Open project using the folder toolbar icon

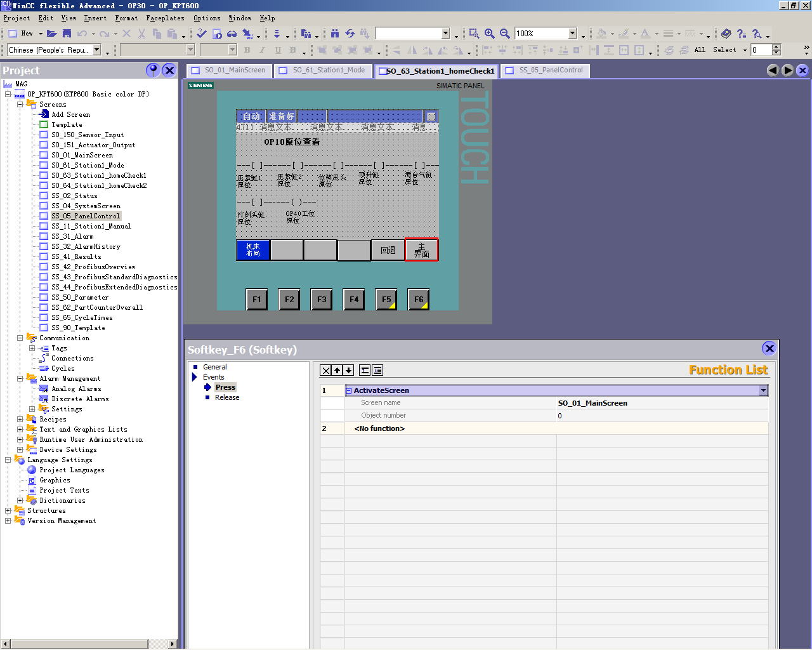[51, 34]
